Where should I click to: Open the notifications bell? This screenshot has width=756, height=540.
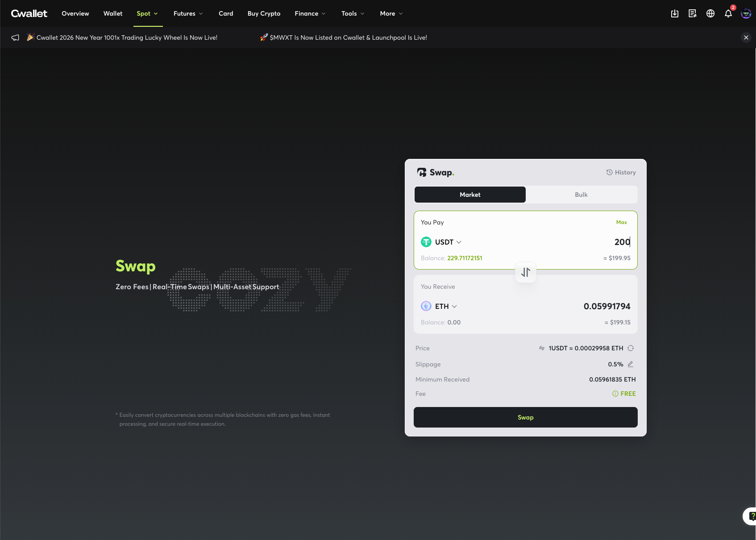pos(728,13)
